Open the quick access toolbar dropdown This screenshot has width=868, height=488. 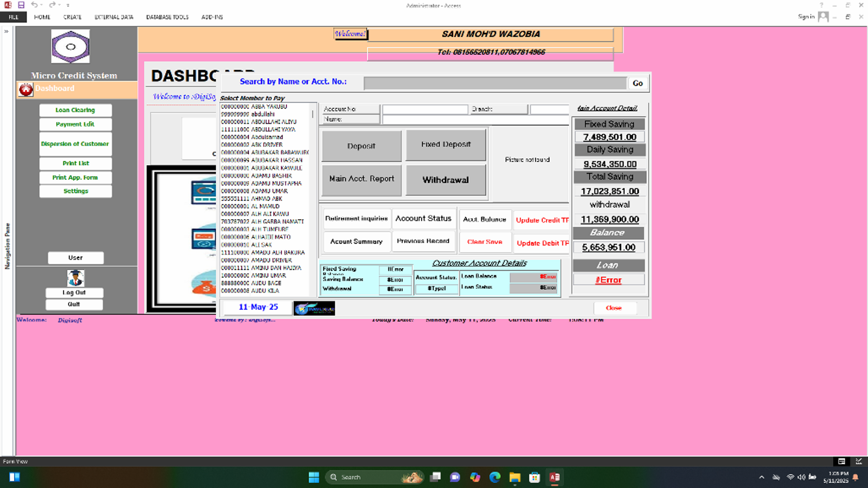tap(68, 5)
